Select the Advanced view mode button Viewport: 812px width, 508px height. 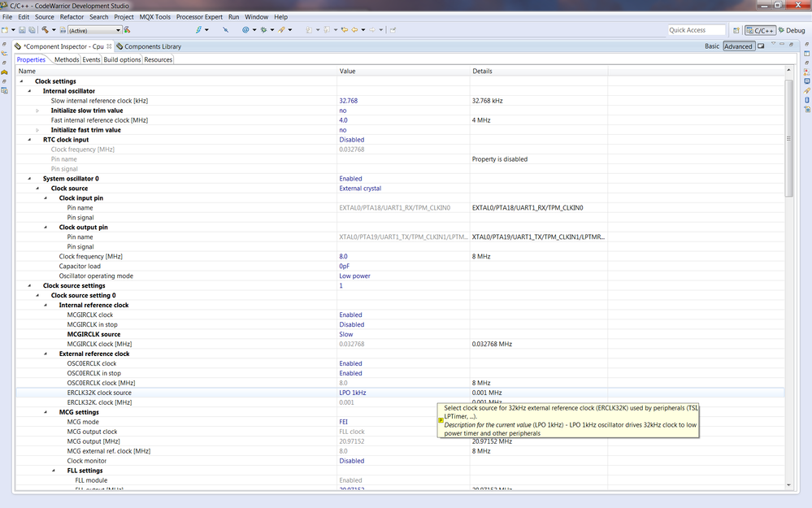coord(739,46)
